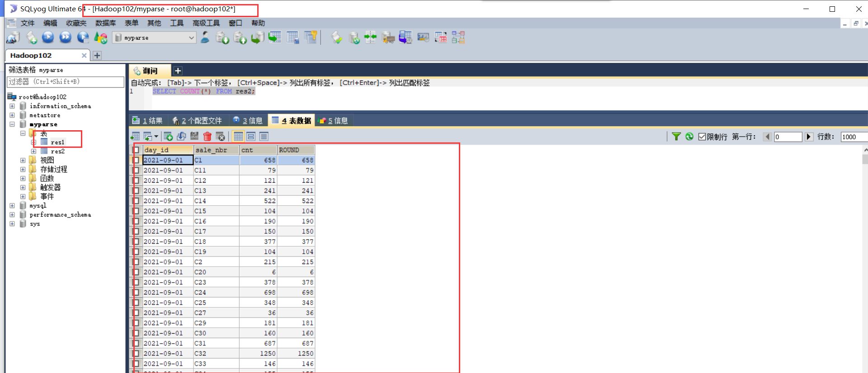868x373 pixels.
Task: Open the green filter funnel
Action: pyautogui.click(x=676, y=137)
